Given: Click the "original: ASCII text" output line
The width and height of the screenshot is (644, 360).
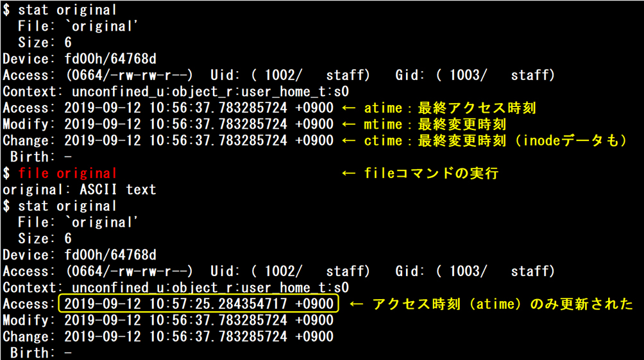Looking at the screenshot, I should [79, 190].
